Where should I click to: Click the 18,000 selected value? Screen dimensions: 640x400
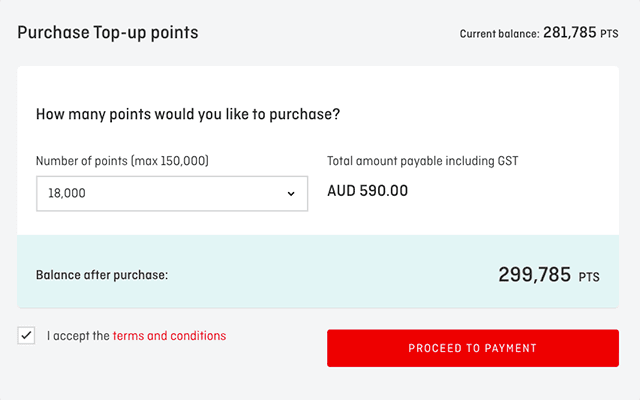click(x=66, y=193)
